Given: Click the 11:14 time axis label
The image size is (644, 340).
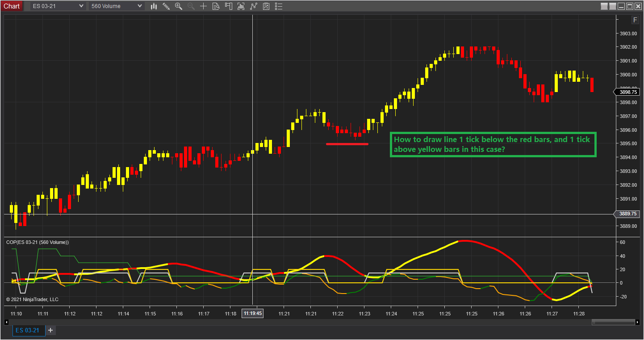Looking at the screenshot, I should 123,314.
